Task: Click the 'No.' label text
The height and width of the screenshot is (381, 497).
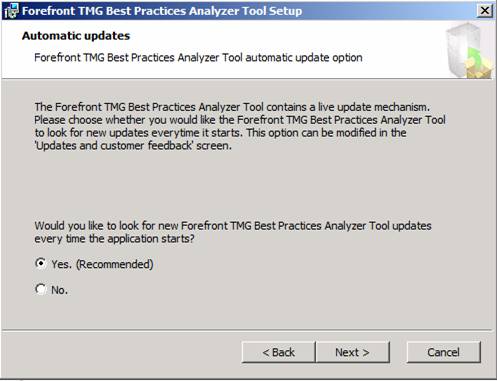Action: click(59, 290)
